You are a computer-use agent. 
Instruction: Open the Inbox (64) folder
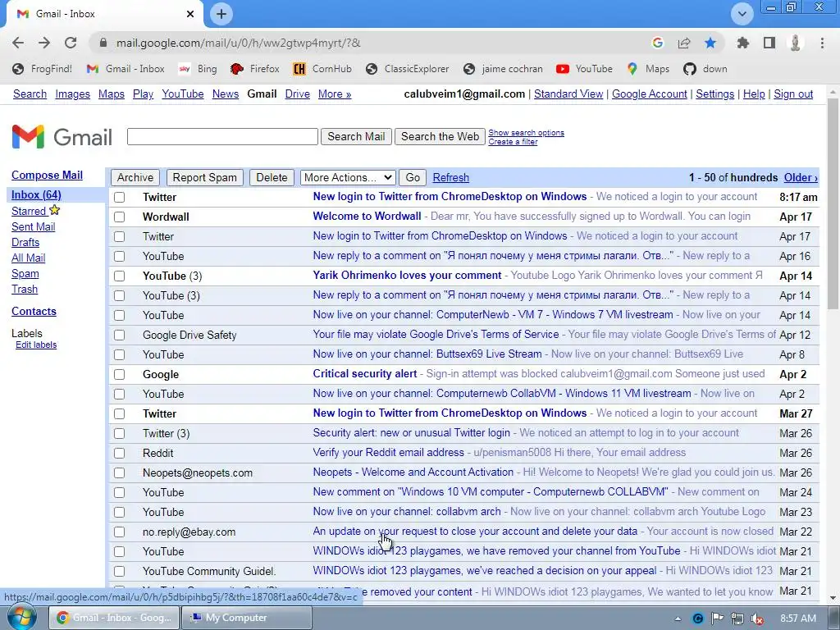tap(36, 194)
